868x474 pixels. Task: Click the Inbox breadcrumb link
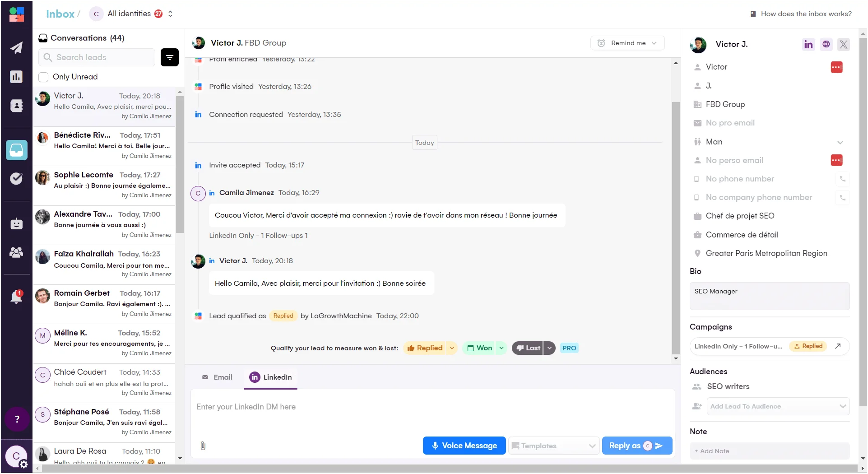pos(60,14)
